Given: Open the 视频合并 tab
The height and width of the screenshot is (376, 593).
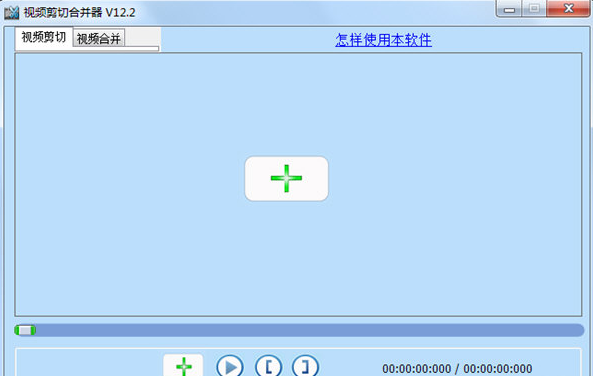Looking at the screenshot, I should point(99,38).
